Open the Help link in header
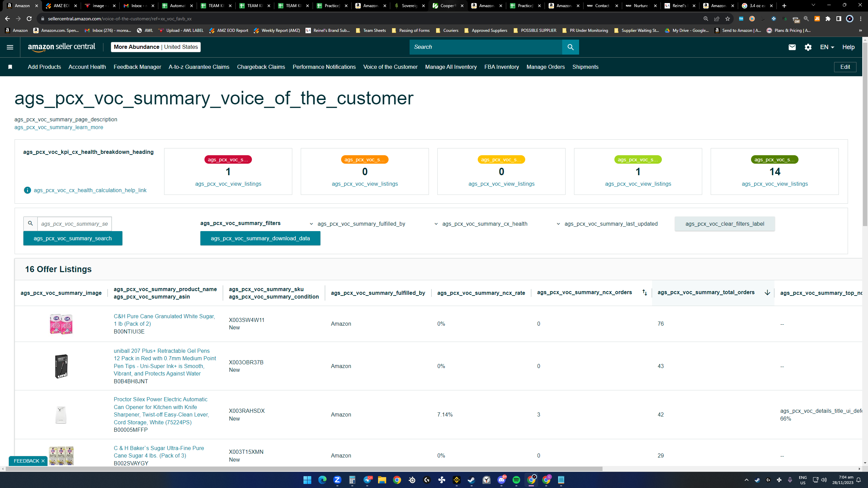Viewport: 868px width, 488px height. tap(848, 47)
